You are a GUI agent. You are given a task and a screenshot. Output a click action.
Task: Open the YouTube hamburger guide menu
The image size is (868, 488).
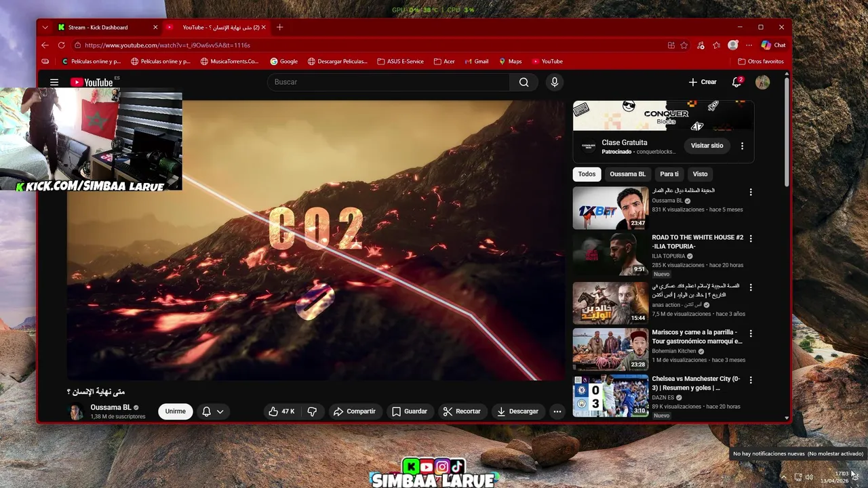point(54,82)
